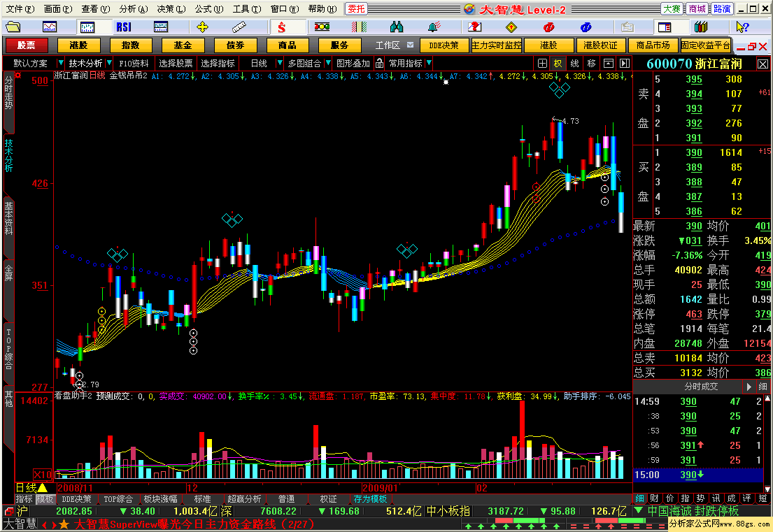Click the star icon in the news ticker

click(64, 524)
